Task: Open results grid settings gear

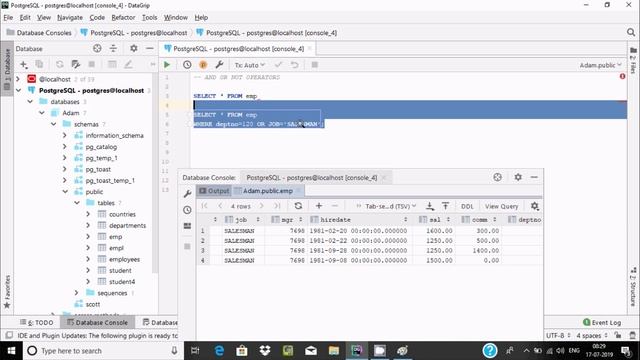Action: coord(535,206)
